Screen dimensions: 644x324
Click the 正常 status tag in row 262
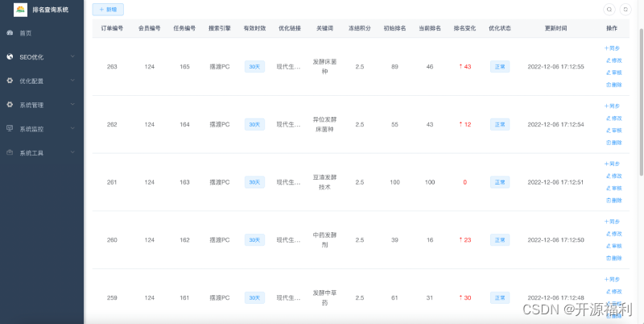coord(500,125)
